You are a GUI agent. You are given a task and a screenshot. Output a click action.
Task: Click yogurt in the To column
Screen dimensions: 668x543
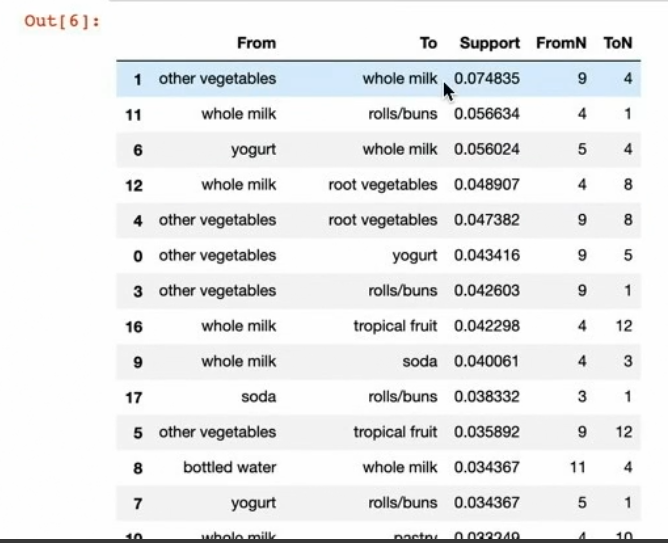point(415,255)
